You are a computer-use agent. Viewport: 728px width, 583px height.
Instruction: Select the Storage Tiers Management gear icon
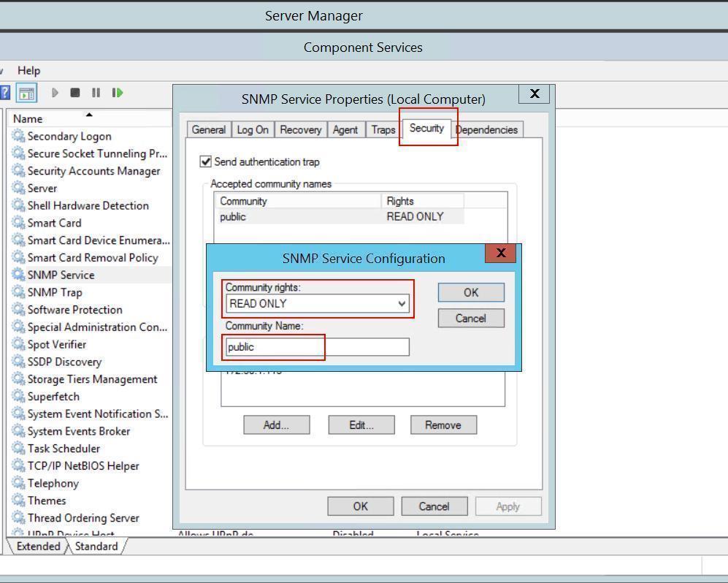click(x=18, y=379)
